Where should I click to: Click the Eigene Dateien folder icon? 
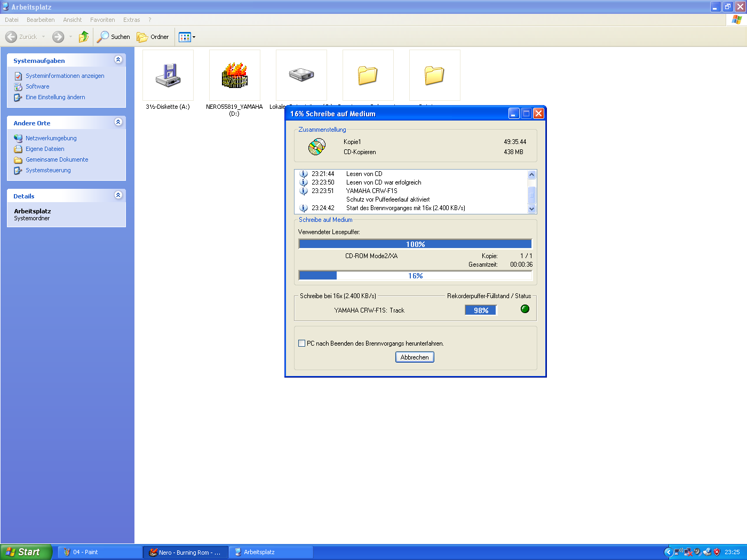[x=18, y=149]
